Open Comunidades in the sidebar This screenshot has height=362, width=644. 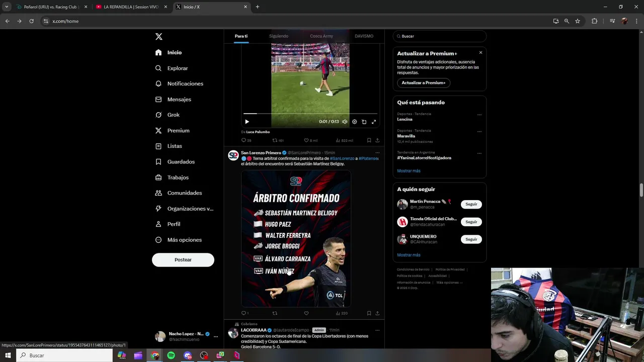[x=179, y=193]
